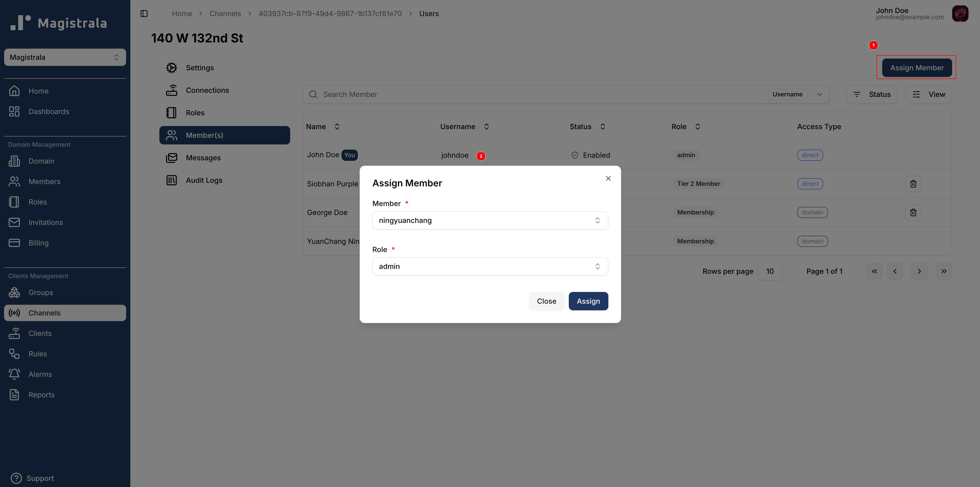Viewport: 980px width, 487px height.
Task: Open the View column options
Action: [x=929, y=94]
